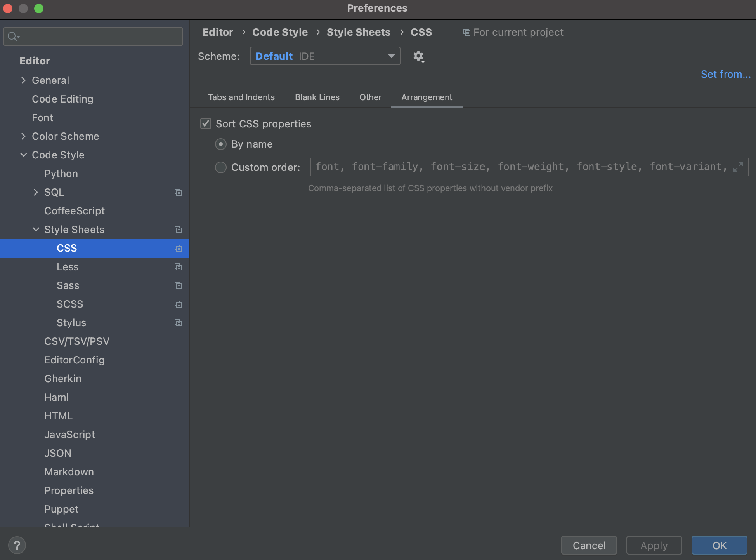Screen dimensions: 756x560
Task: Select Properties code style
Action: (x=69, y=490)
